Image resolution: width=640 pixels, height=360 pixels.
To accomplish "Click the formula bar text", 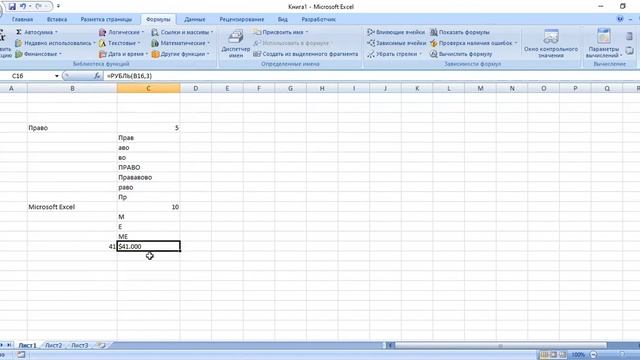I will [129, 76].
